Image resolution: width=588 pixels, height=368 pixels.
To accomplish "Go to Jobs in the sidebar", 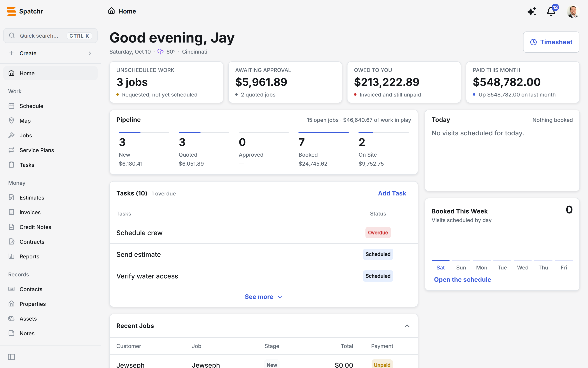I will (50, 135).
